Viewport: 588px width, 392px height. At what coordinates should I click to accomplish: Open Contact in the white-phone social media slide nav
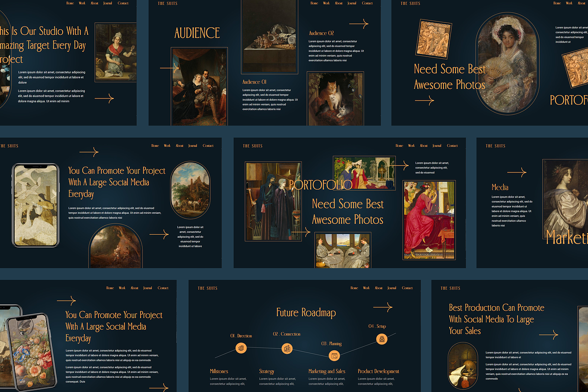(x=208, y=146)
